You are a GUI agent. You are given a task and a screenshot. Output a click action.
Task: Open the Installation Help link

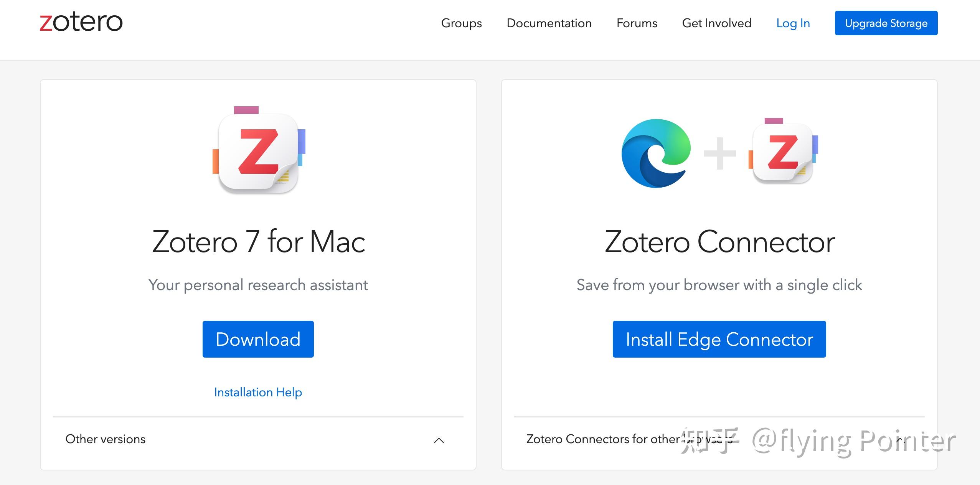tap(258, 392)
